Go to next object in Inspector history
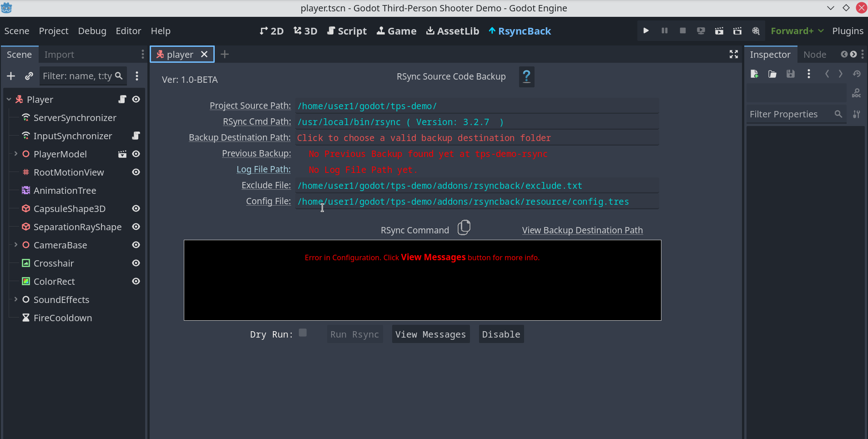This screenshot has width=868, height=439. click(x=841, y=74)
